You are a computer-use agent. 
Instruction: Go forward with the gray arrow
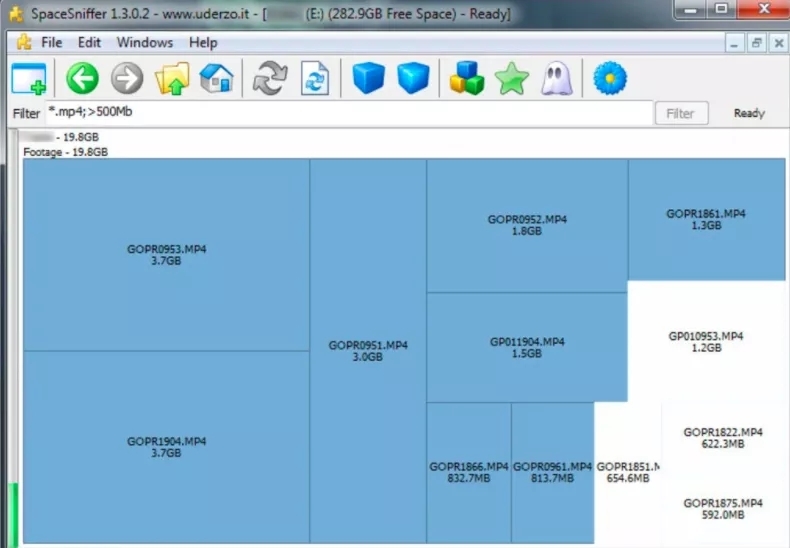tap(127, 79)
